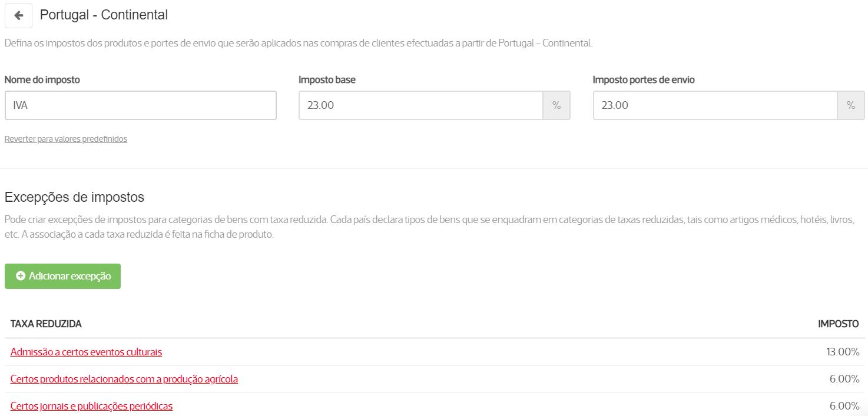
Task: Click the Nome do imposto field containing IVA
Action: 140,105
